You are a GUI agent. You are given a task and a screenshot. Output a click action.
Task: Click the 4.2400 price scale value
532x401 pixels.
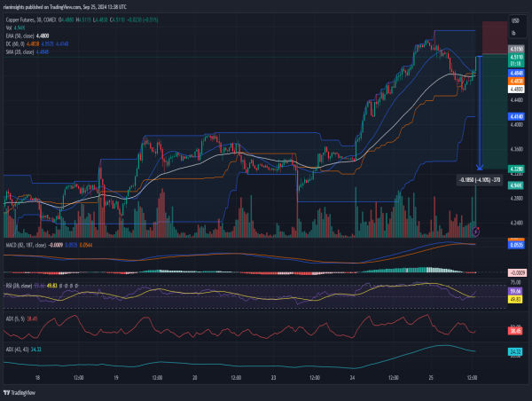tap(516, 223)
